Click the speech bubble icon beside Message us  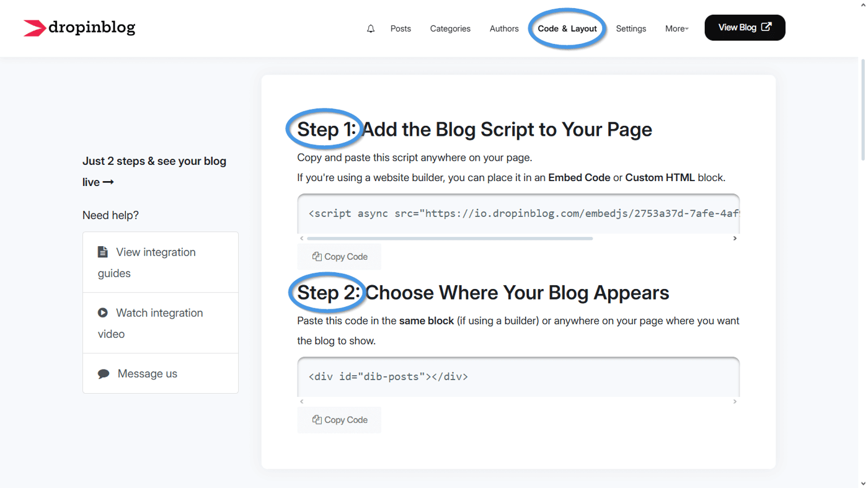coord(104,374)
